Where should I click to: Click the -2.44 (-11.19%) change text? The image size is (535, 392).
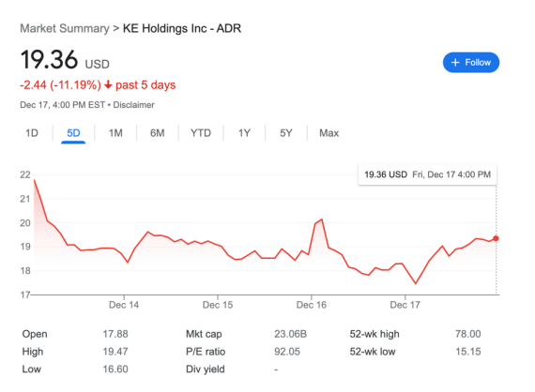point(60,85)
